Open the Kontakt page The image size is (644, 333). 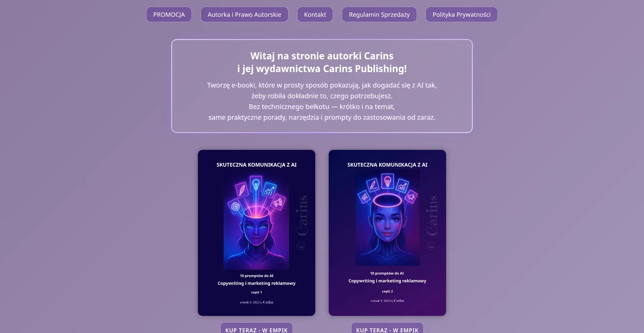point(315,14)
